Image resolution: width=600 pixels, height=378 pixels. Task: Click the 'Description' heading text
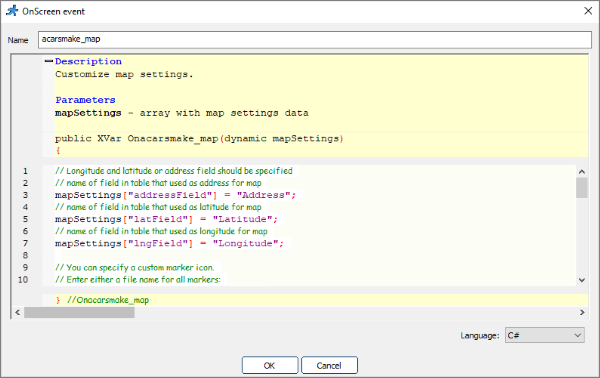click(88, 61)
